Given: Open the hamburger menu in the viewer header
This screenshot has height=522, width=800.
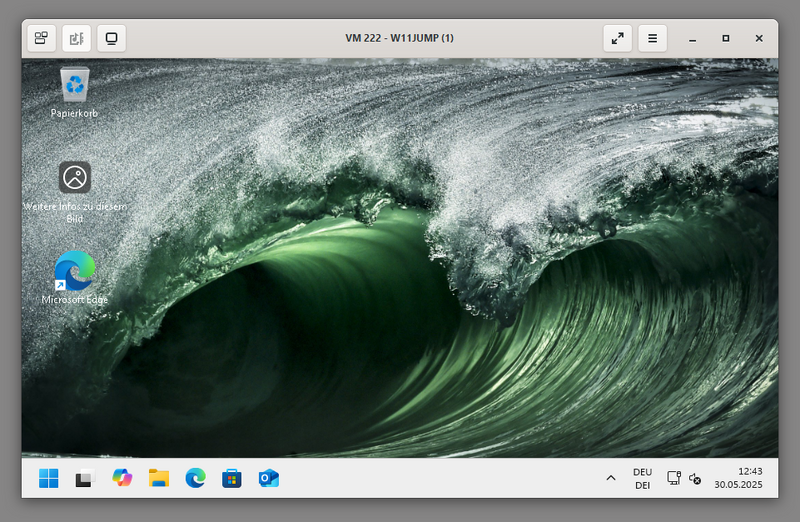Looking at the screenshot, I should pyautogui.click(x=652, y=39).
